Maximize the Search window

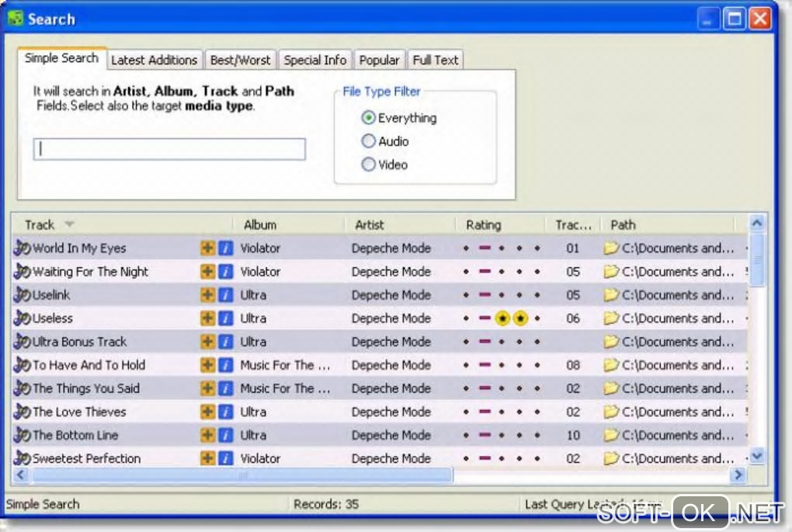(x=735, y=19)
